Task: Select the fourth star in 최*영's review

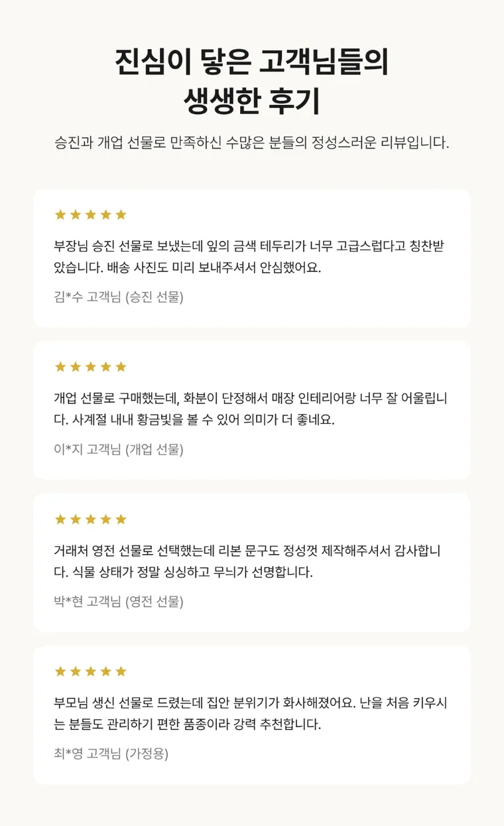Action: click(x=105, y=671)
